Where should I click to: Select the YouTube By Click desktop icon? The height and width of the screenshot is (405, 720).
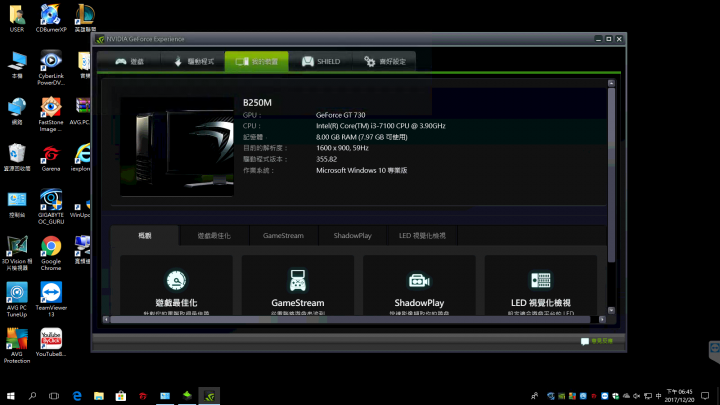point(51,343)
